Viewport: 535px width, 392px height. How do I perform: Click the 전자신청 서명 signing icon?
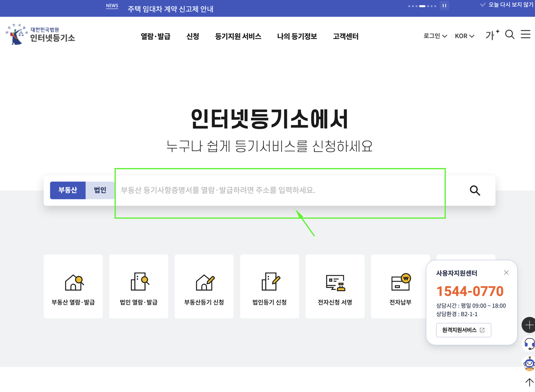[334, 281]
